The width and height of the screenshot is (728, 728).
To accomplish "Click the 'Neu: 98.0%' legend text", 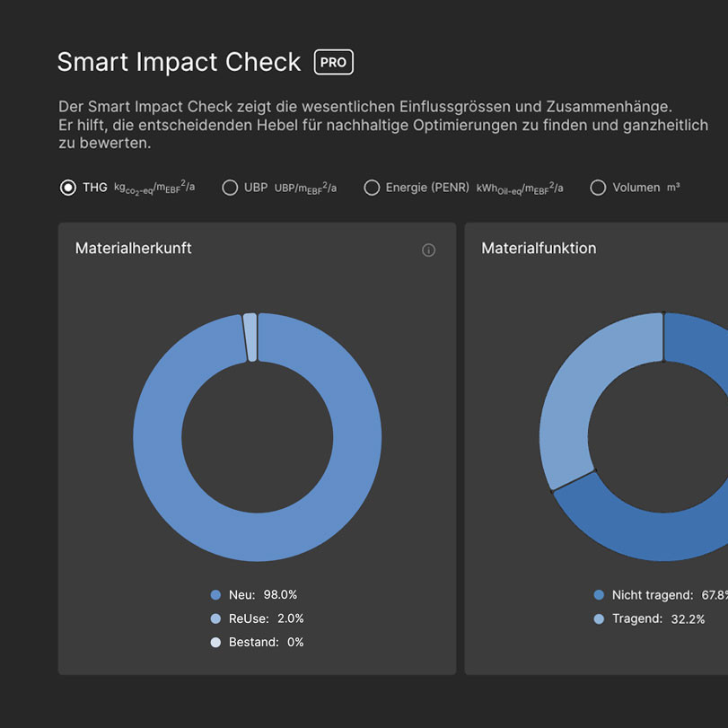I will [263, 595].
